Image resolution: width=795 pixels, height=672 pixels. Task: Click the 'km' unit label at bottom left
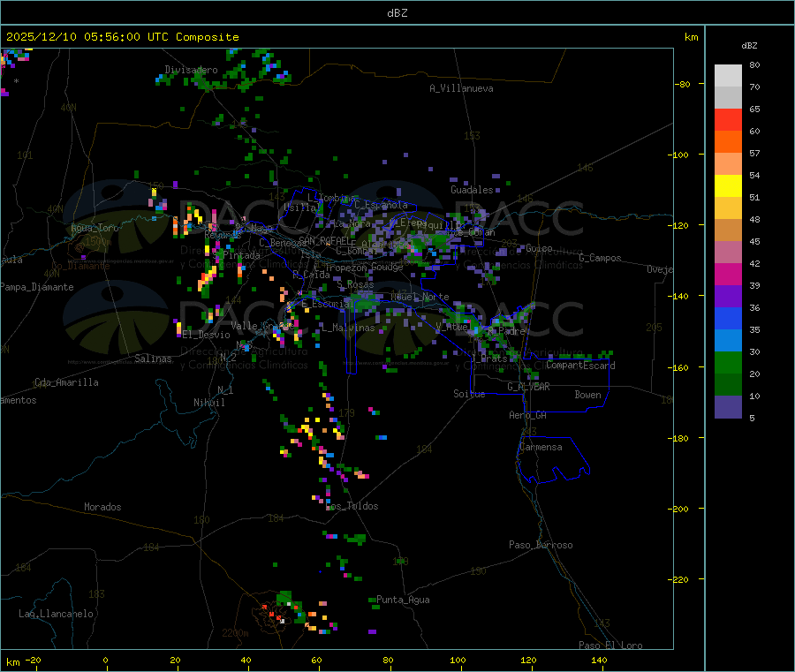12,662
